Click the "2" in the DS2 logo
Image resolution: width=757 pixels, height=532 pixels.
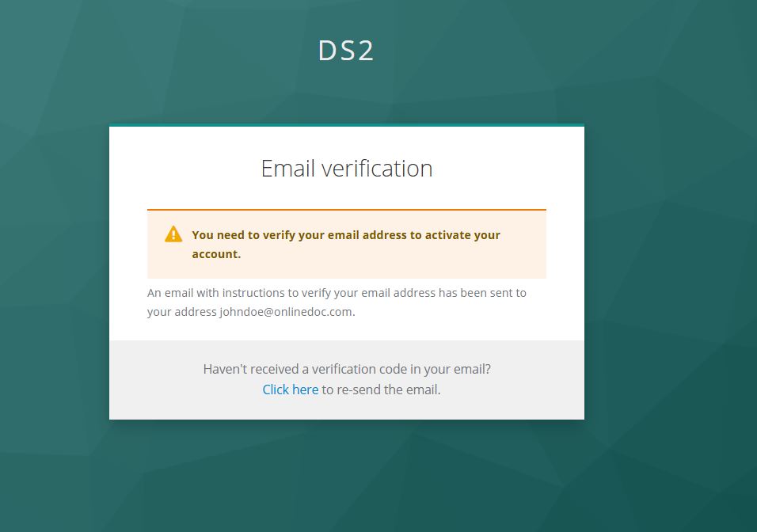tap(364, 51)
